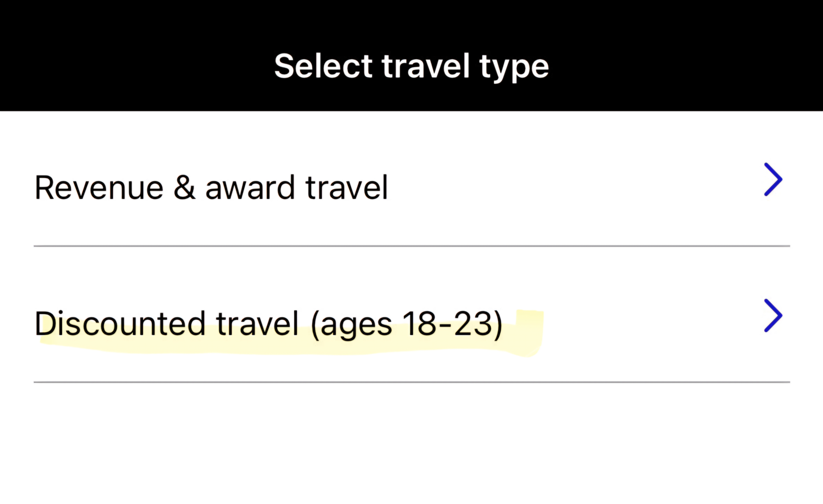Tap the blue arrow beside Discounted travel
This screenshot has width=823, height=504.
tap(773, 315)
